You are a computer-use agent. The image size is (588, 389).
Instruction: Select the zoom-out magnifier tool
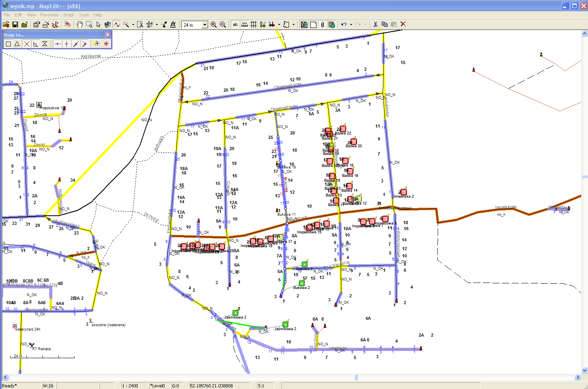pyautogui.click(x=223, y=24)
